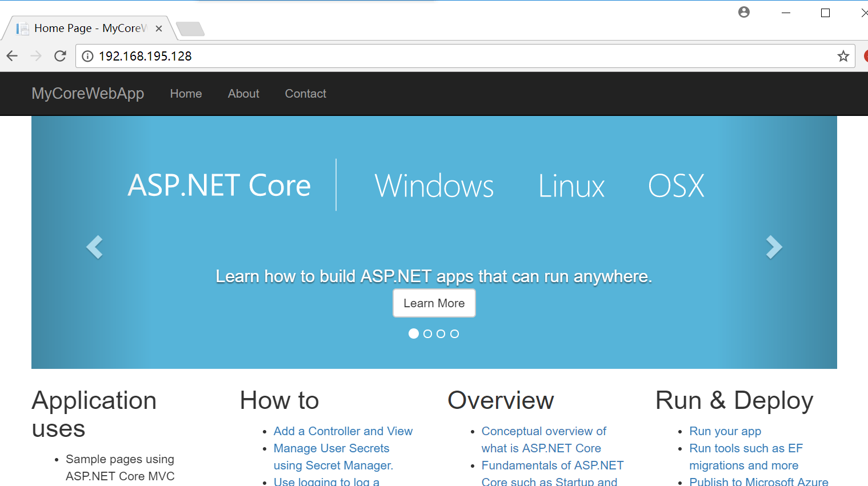
Task: Open the About page from navbar
Action: click(243, 94)
